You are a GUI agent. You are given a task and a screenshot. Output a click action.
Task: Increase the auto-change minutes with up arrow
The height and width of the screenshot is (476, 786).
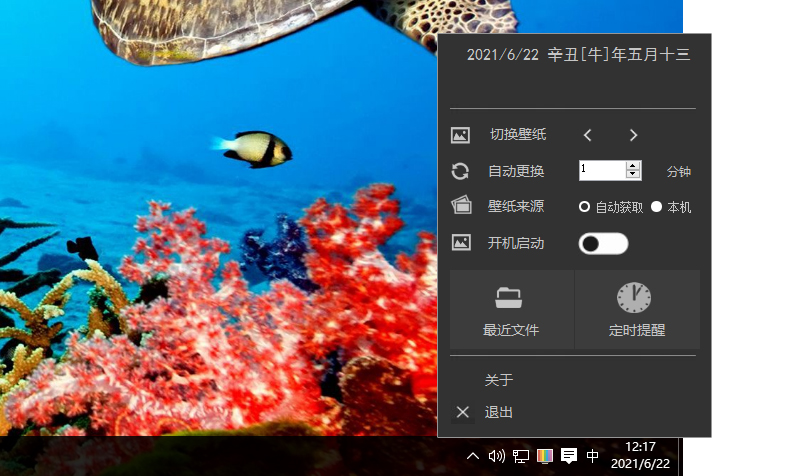[x=633, y=166]
